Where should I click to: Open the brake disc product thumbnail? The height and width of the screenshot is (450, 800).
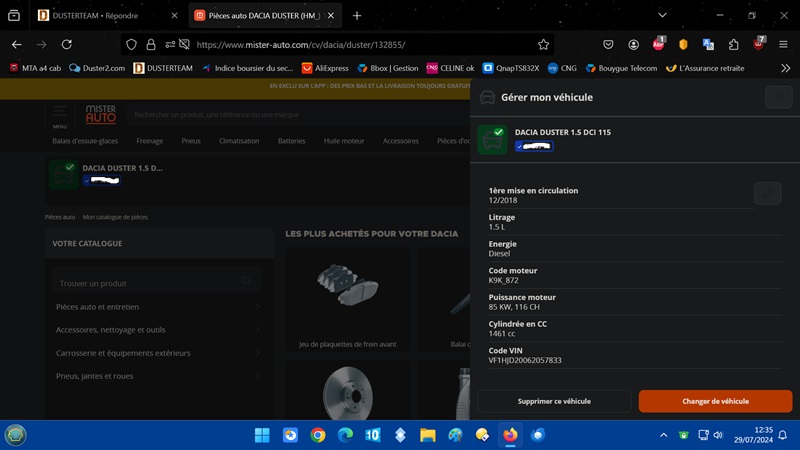click(x=347, y=392)
